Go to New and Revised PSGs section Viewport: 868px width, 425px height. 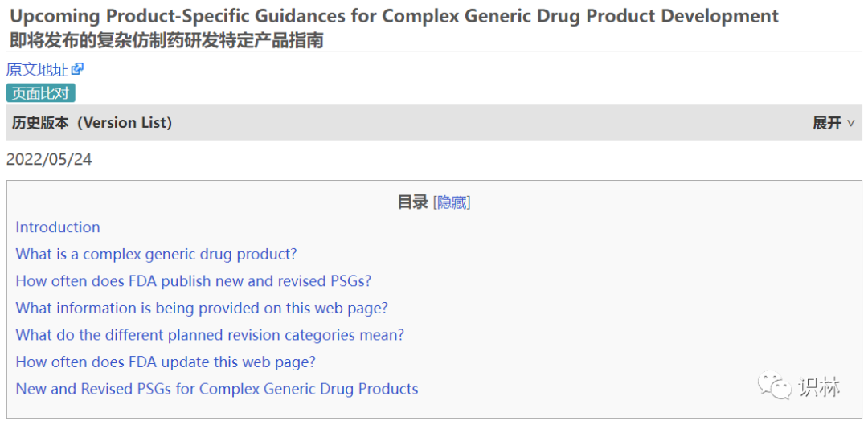point(217,389)
